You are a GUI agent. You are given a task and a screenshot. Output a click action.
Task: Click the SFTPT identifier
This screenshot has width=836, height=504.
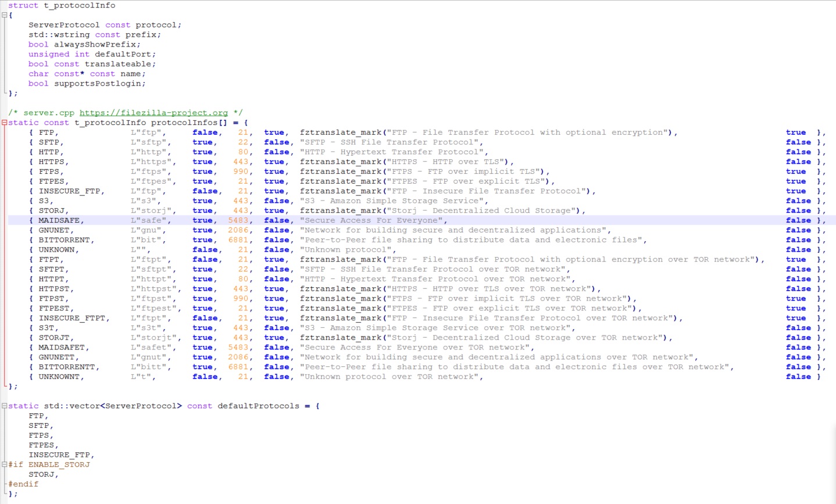[51, 270]
